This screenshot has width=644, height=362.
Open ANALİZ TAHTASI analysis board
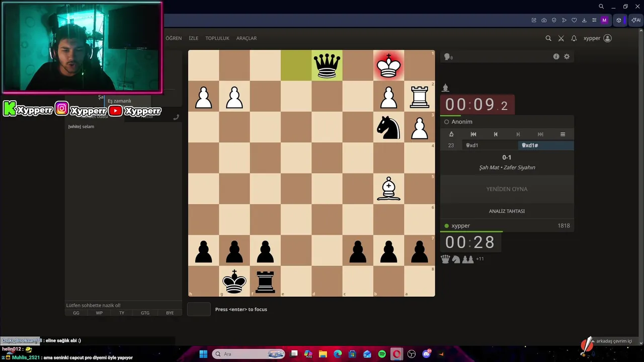click(507, 211)
